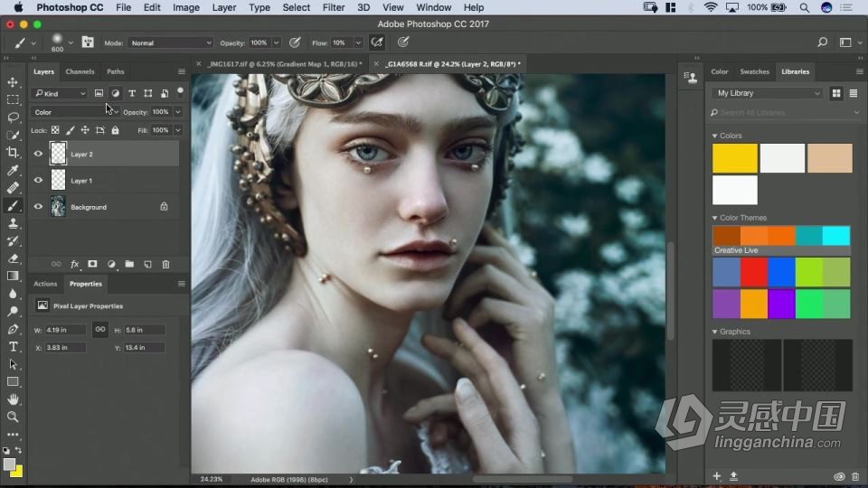Open the My Library dropdown
Screen dimensions: 868x488
point(768,93)
